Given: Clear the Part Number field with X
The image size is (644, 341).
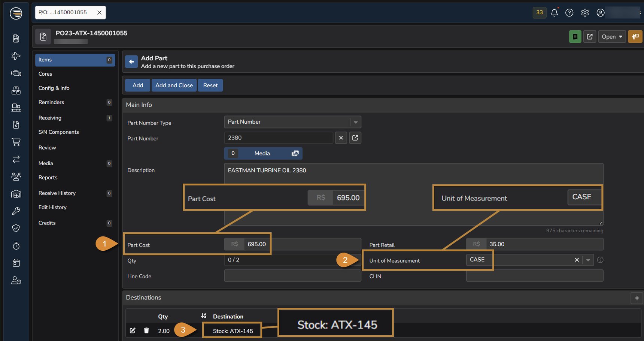Looking at the screenshot, I should [341, 138].
